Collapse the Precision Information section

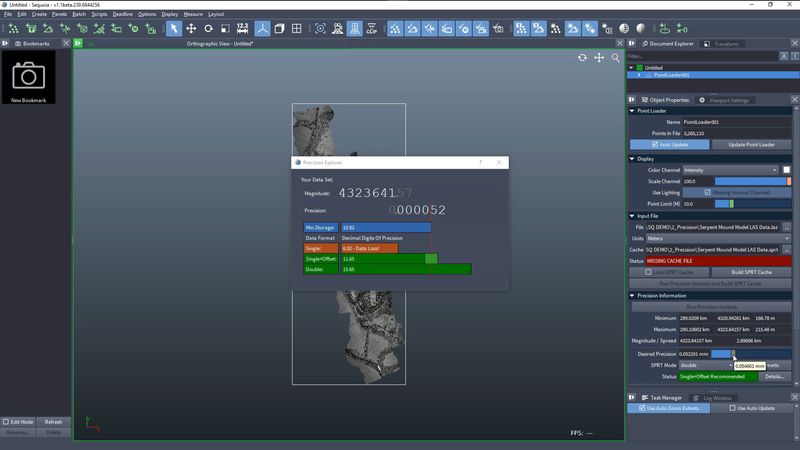coord(633,295)
